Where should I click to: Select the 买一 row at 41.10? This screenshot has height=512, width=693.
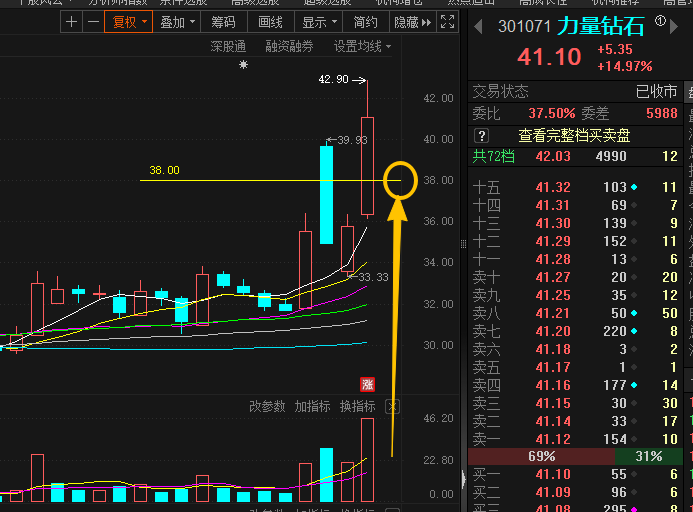tap(575, 474)
